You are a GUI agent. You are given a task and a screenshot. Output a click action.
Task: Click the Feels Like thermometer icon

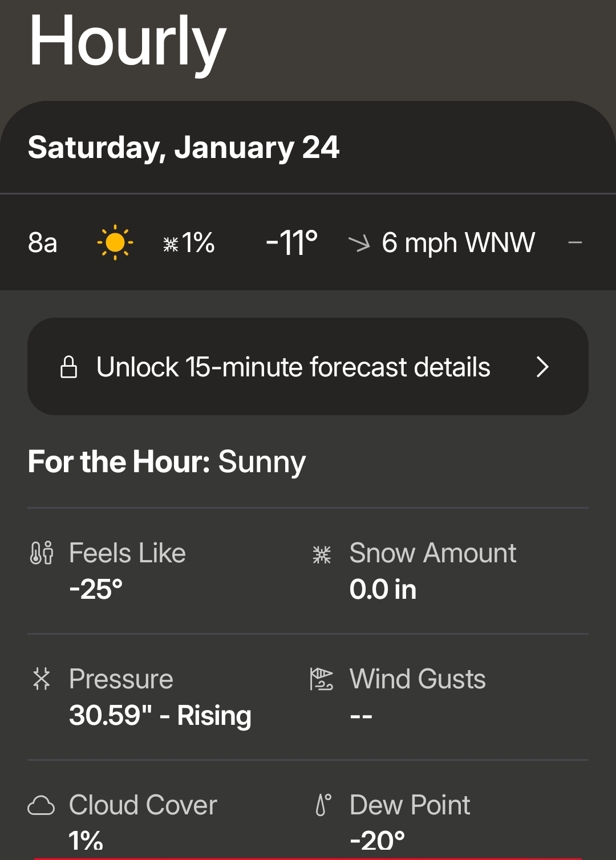[x=41, y=553]
